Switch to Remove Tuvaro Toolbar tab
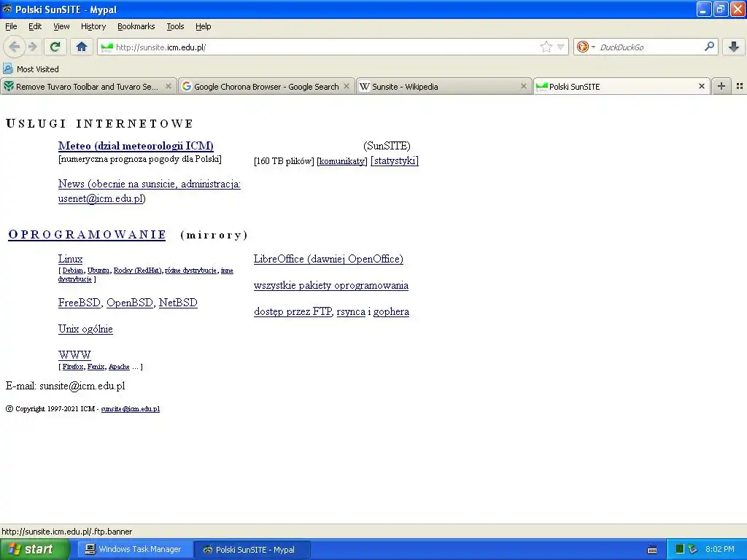Screen dimensions: 747x560 pos(88,86)
